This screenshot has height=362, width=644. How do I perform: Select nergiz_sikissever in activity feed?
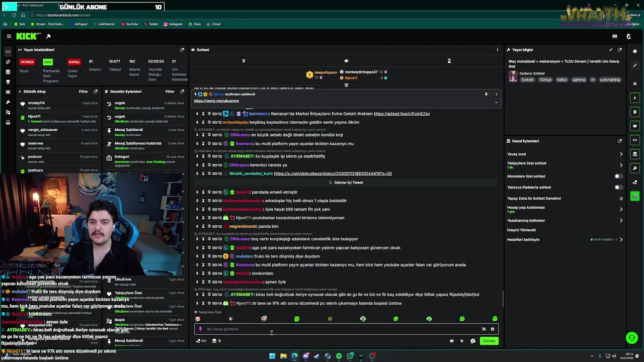(43, 130)
